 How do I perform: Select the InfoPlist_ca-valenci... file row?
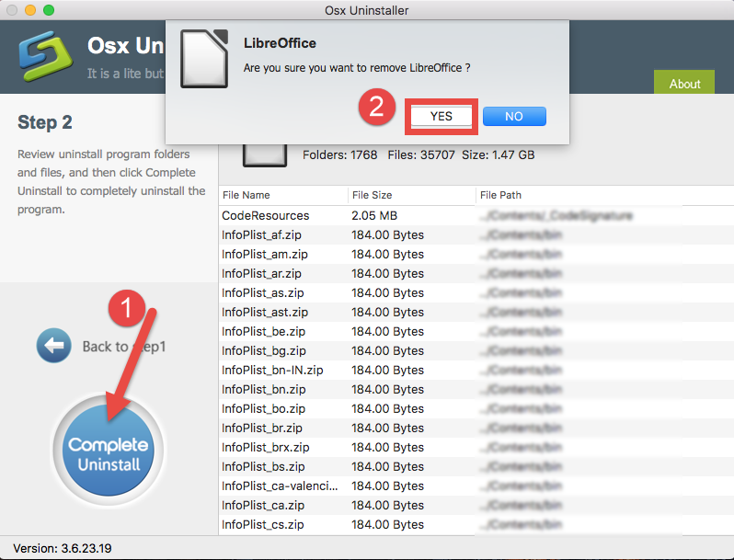tap(476, 486)
